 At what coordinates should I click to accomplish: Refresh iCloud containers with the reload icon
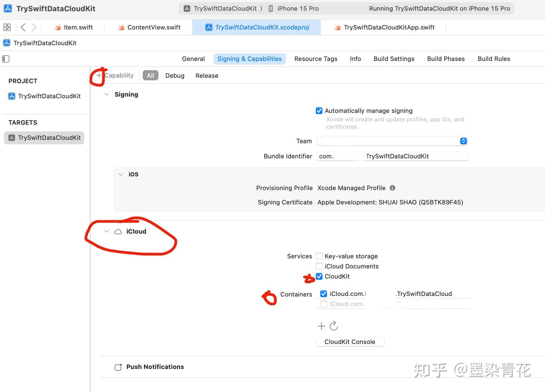[333, 326]
